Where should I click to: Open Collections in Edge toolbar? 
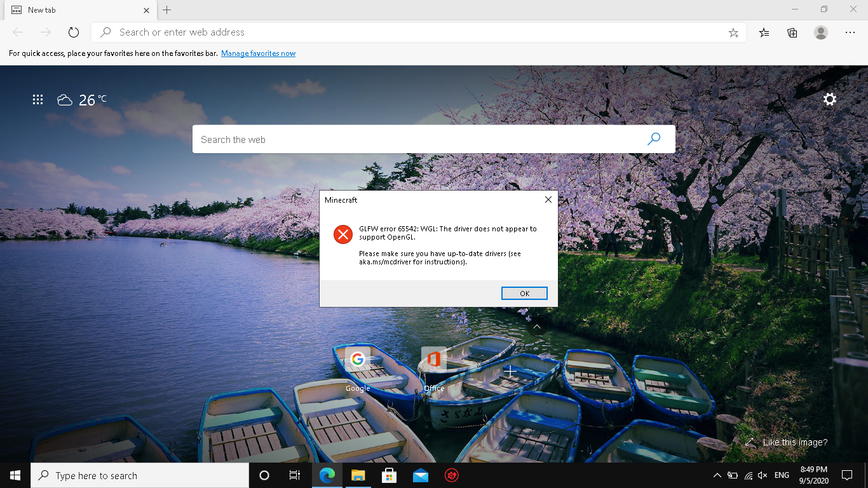coord(792,32)
